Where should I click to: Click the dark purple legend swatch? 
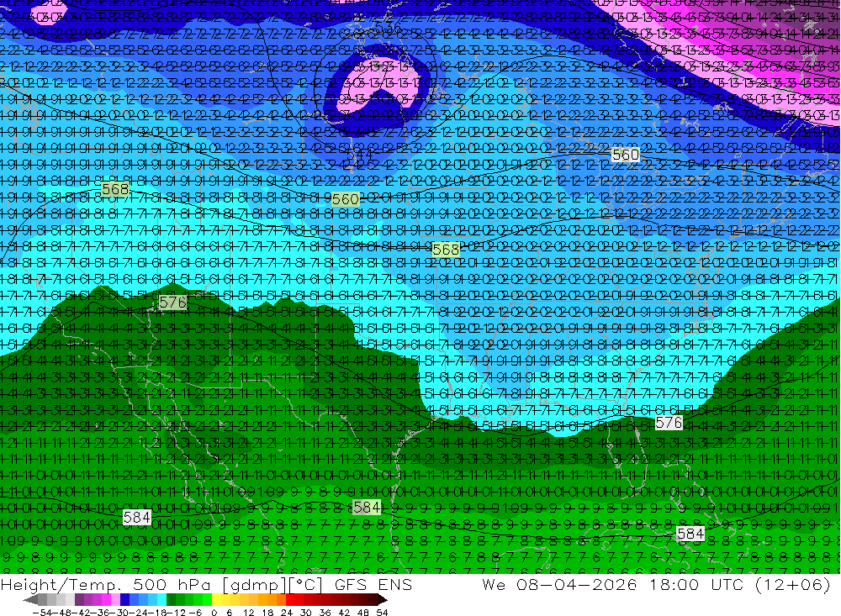tap(79, 599)
